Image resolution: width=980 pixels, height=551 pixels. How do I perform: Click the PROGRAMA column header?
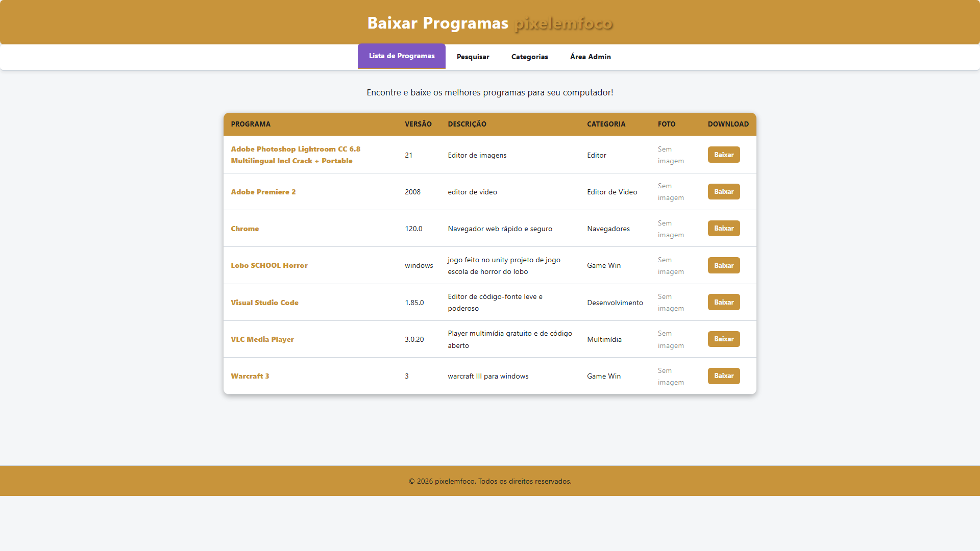[251, 124]
